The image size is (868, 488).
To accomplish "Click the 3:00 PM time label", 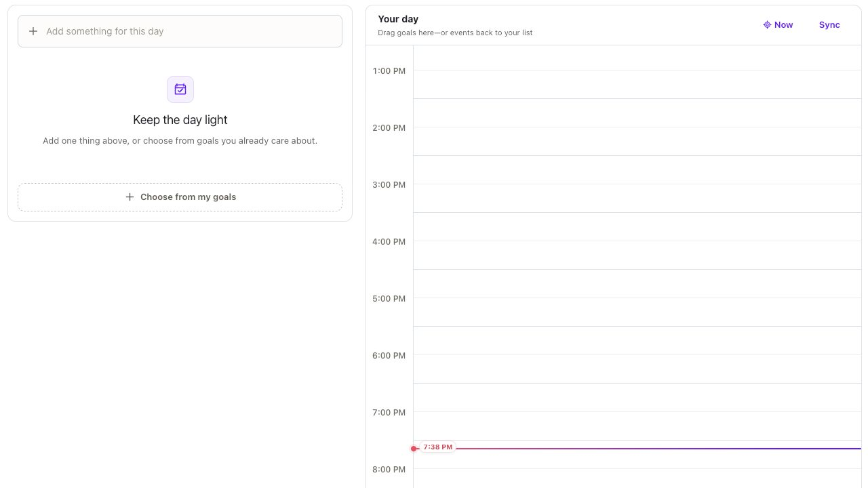I will [x=389, y=185].
